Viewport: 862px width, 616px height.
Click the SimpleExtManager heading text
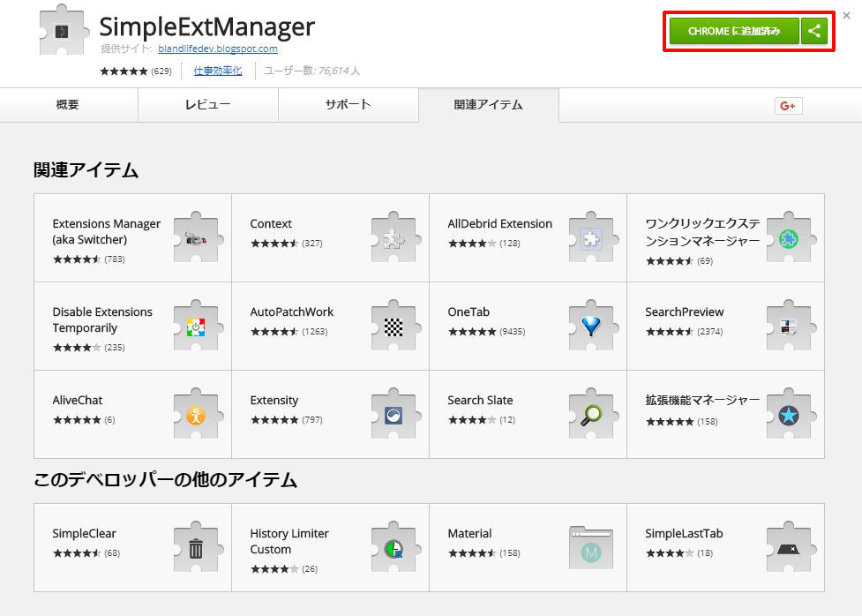tap(206, 27)
